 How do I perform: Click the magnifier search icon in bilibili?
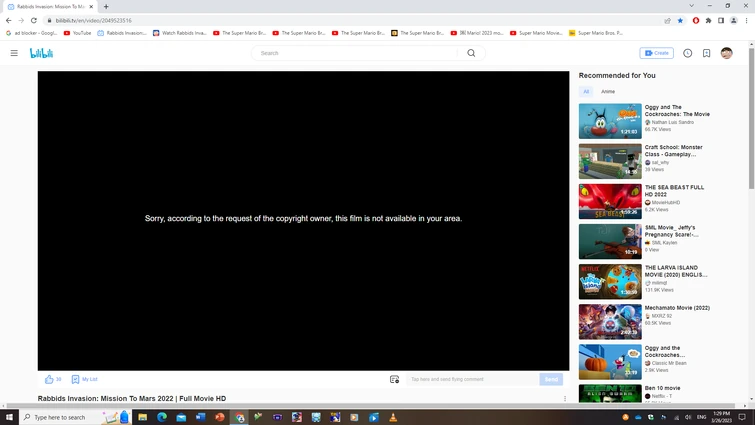point(471,53)
